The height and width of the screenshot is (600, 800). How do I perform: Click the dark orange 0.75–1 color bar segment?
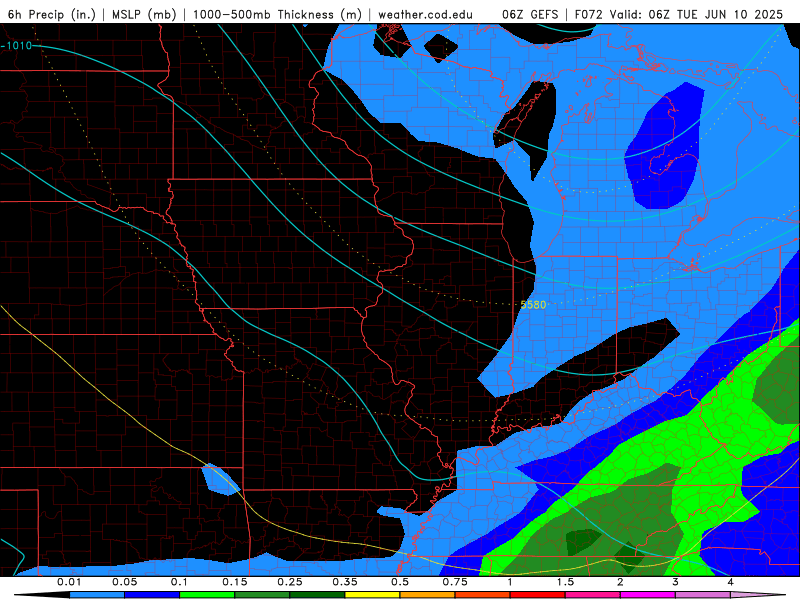(483, 595)
